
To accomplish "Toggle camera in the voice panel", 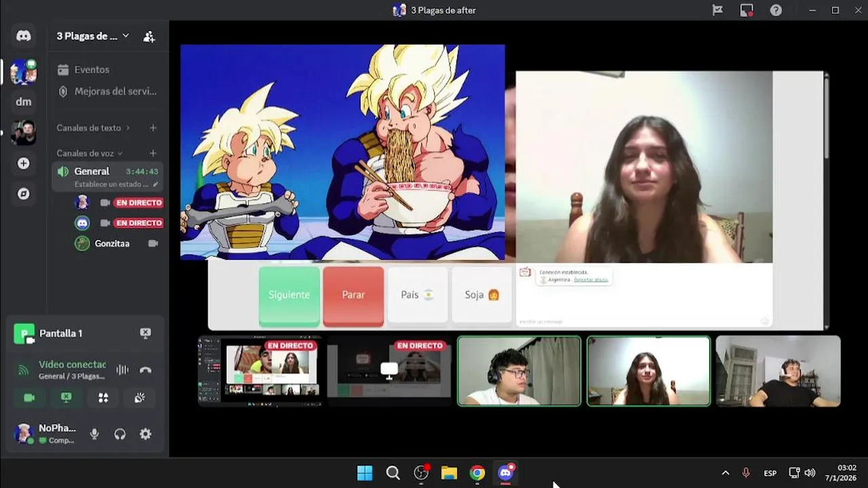I will point(29,398).
